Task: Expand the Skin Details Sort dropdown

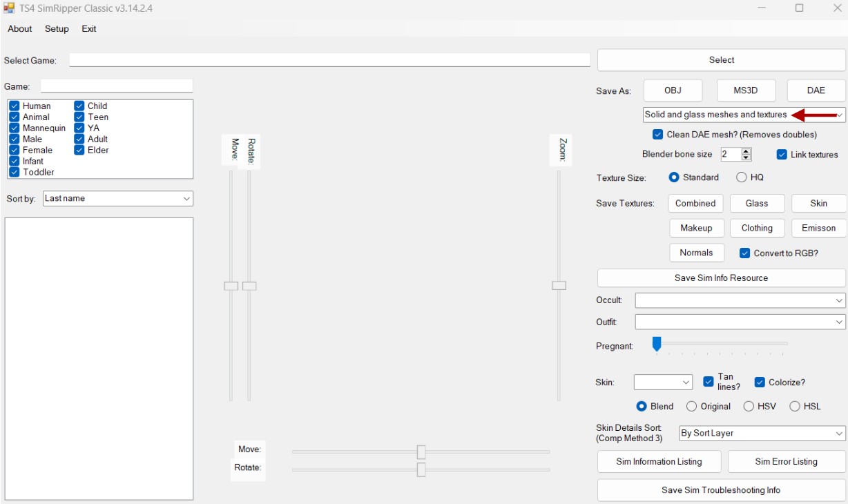Action: coord(762,434)
